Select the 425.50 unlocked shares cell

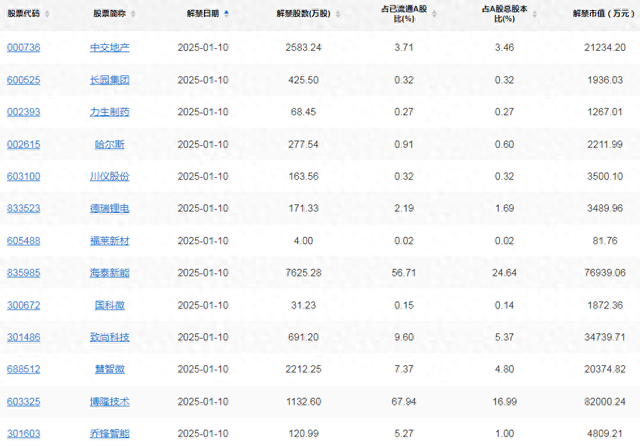303,80
